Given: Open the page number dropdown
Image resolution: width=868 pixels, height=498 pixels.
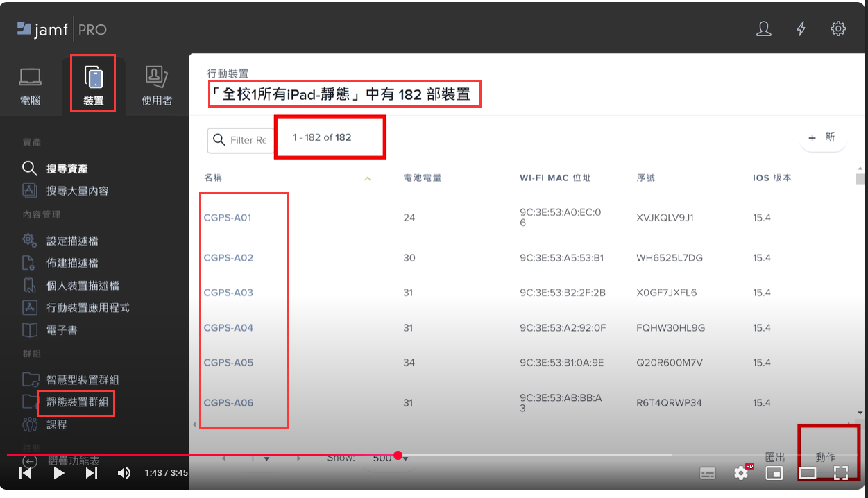Looking at the screenshot, I should (259, 458).
